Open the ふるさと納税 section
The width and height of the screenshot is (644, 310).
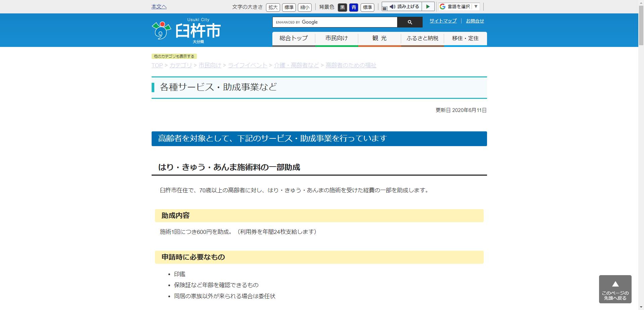click(x=422, y=38)
